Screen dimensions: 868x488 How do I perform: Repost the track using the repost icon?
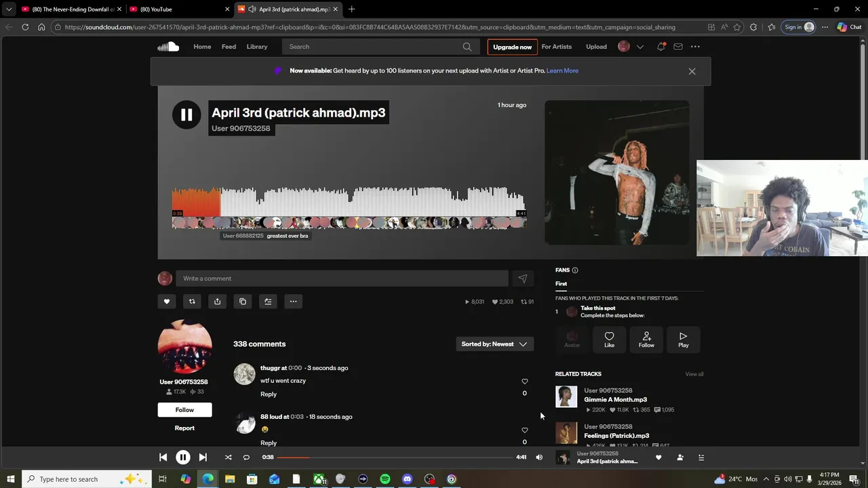(x=192, y=302)
